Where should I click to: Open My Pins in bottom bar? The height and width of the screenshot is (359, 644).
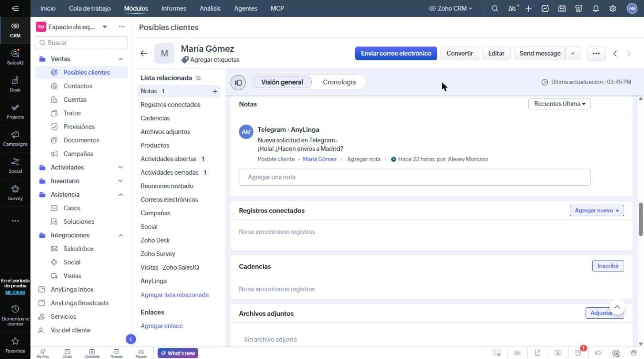tap(43, 353)
